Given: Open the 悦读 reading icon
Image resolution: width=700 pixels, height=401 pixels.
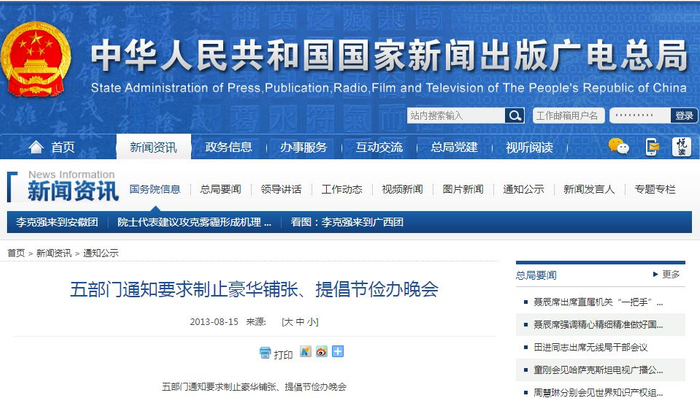Looking at the screenshot, I should [682, 147].
